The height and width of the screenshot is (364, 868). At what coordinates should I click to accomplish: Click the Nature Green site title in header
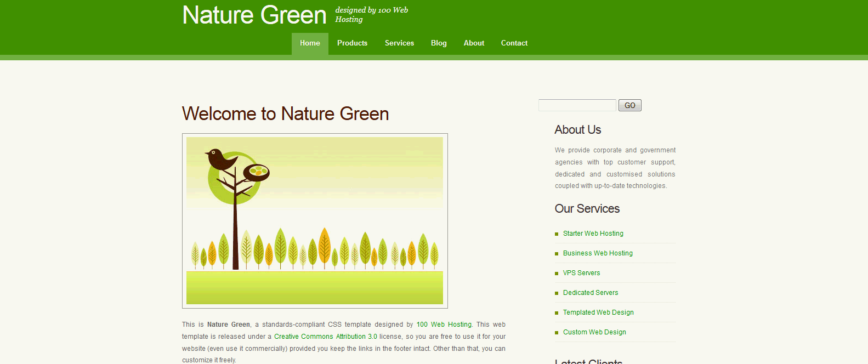click(254, 15)
